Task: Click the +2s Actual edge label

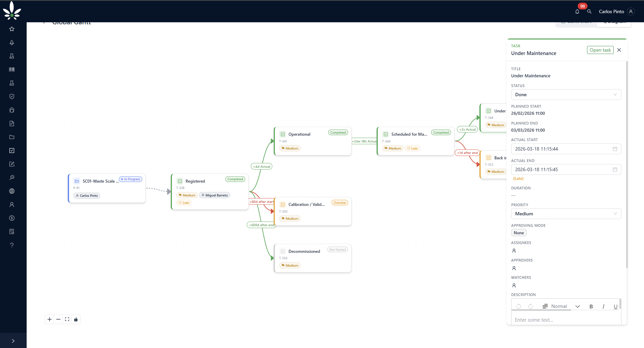Action: pos(467,130)
